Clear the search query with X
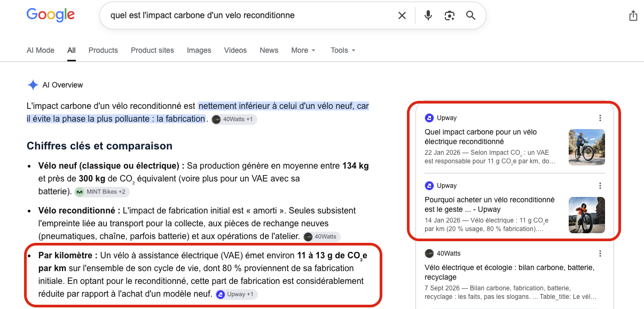Viewport: 644px width, 309px height. [402, 15]
